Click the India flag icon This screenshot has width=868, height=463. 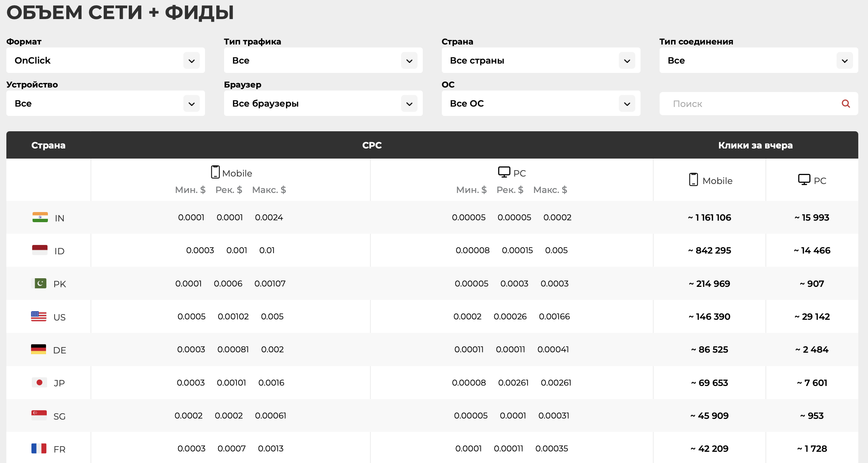[40, 217]
